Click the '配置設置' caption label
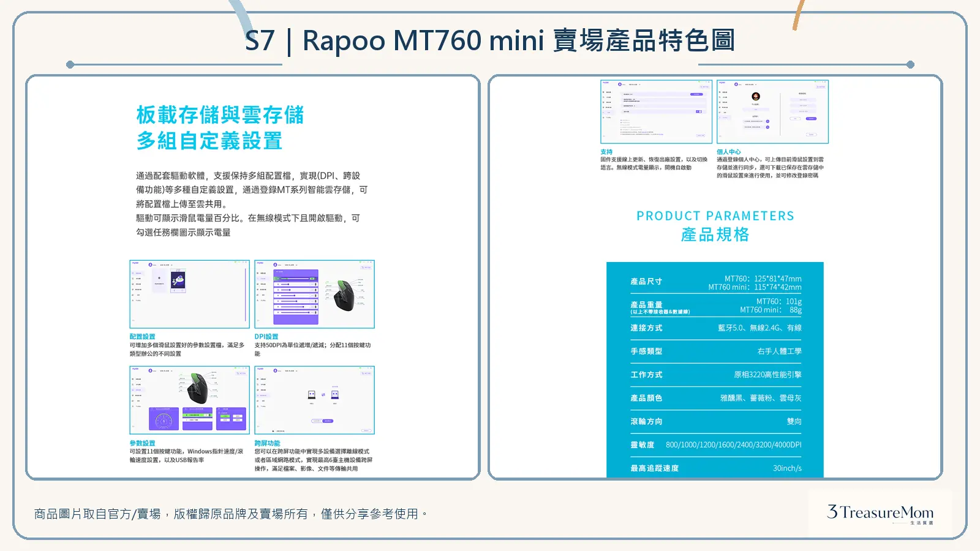The image size is (980, 551). pos(142,337)
